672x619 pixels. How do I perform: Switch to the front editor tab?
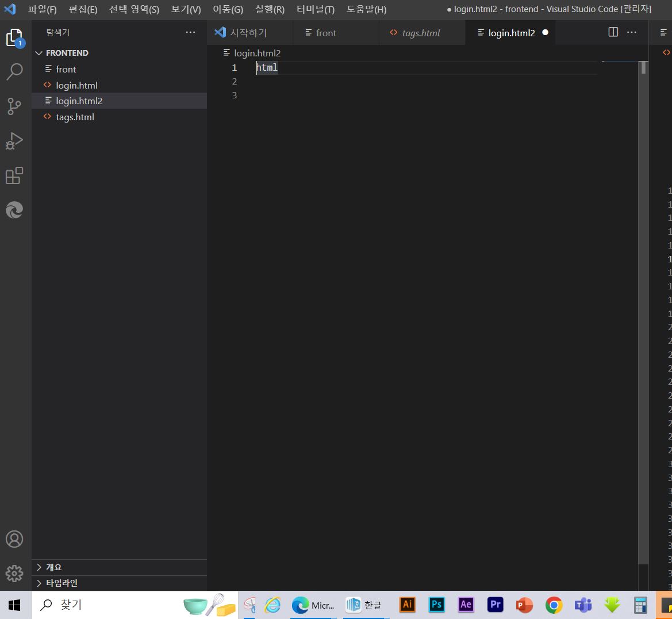[x=336, y=33]
